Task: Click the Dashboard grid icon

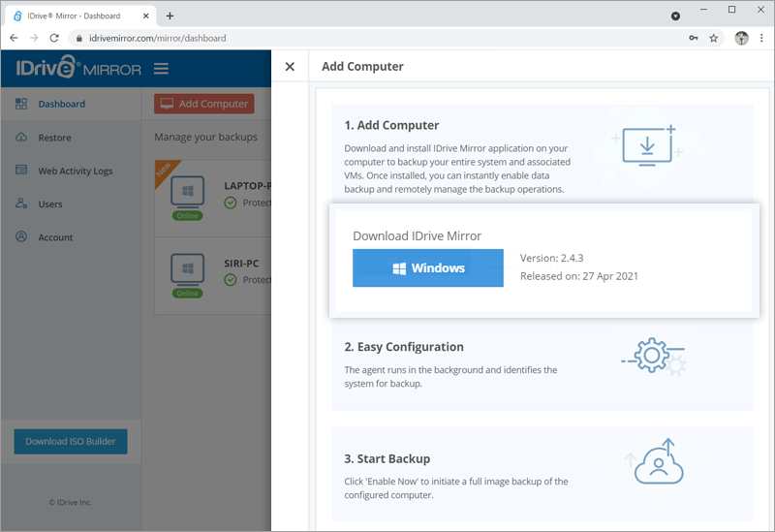Action: tap(21, 104)
